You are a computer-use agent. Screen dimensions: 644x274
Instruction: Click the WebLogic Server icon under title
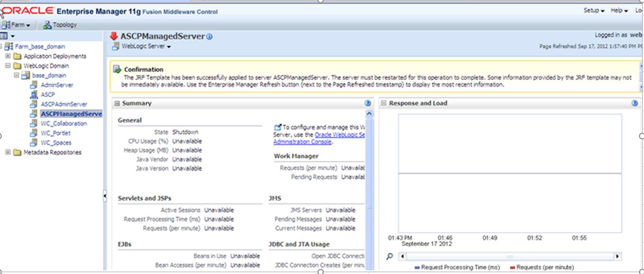pos(115,46)
